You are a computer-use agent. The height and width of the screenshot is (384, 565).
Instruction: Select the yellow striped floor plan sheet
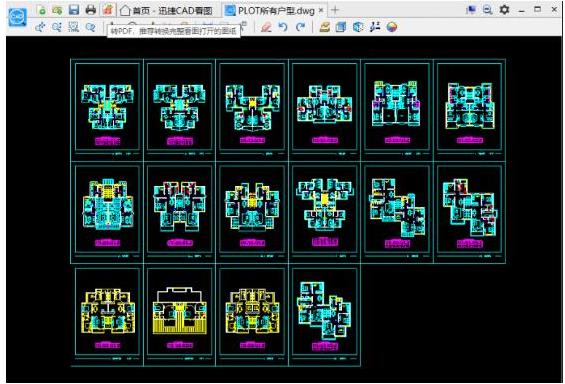pyautogui.click(x=180, y=312)
